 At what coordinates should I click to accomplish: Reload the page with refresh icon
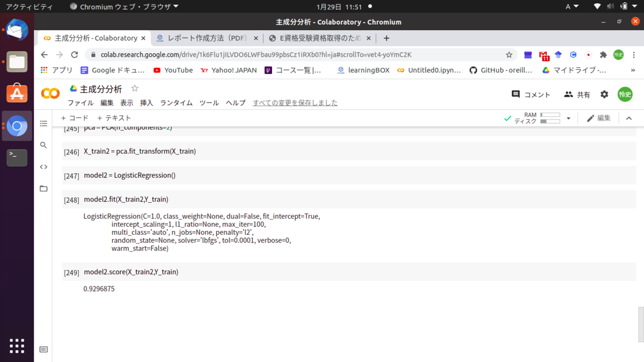click(75, 55)
